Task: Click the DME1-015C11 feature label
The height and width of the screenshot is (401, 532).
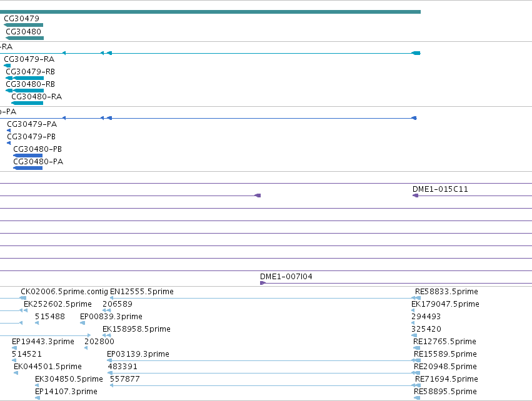Action: point(440,189)
